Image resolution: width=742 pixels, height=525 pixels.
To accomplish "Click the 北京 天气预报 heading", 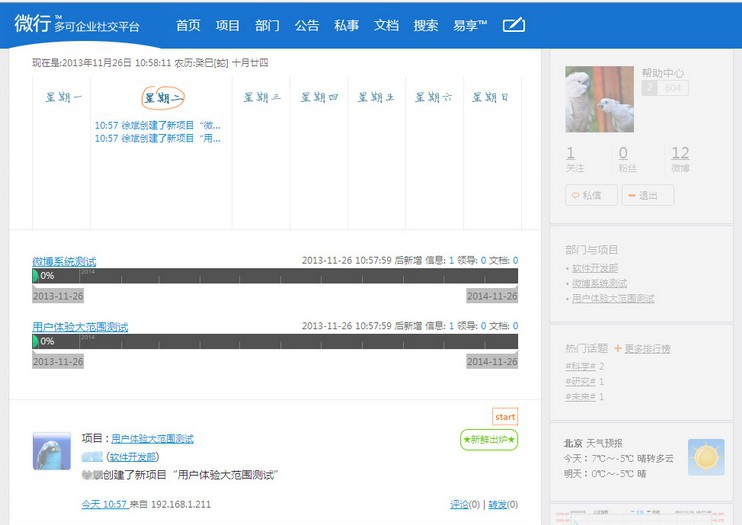I will coord(593,443).
